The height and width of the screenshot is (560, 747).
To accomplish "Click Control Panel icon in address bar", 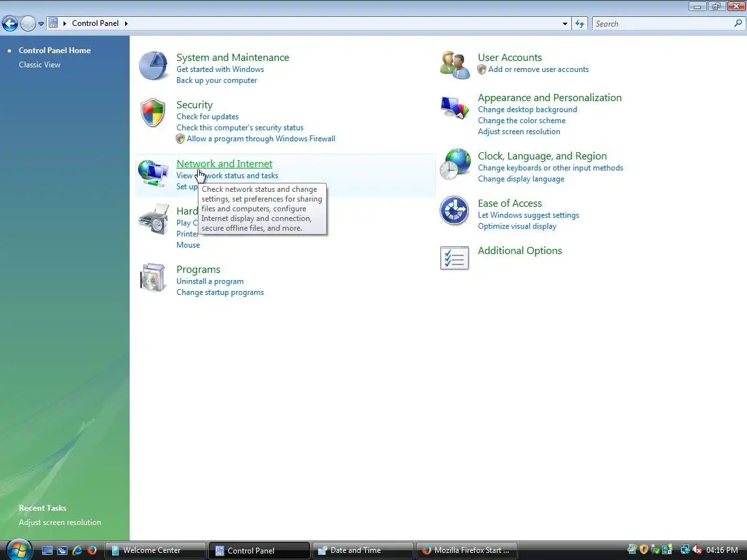I will tap(53, 23).
